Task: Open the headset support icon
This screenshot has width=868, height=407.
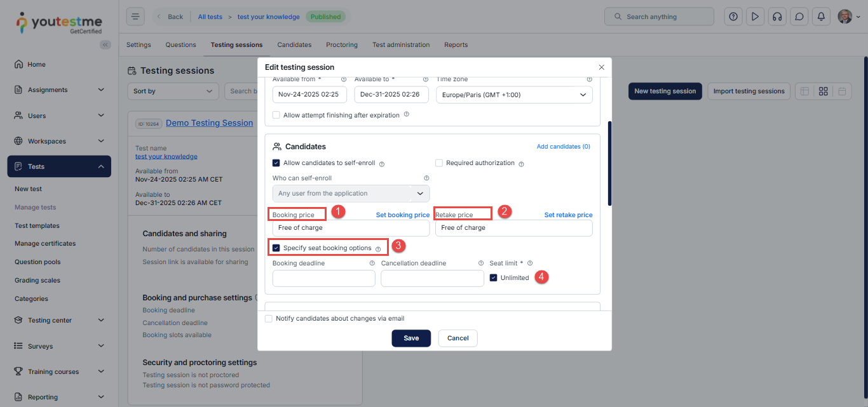Action: (776, 17)
